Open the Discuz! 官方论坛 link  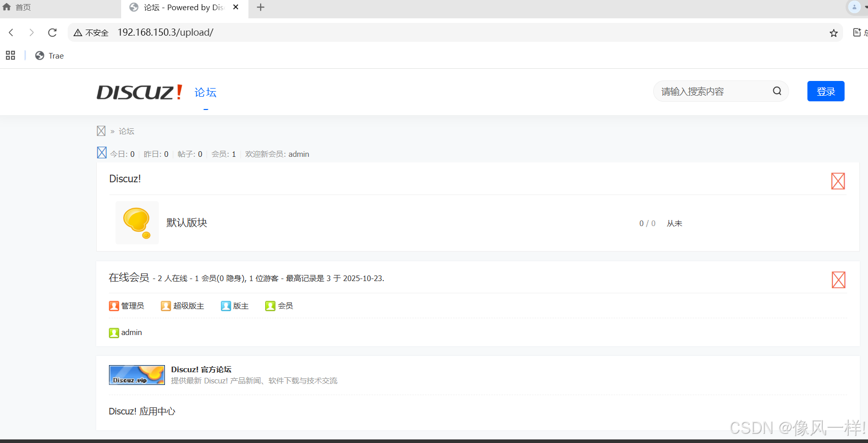click(x=201, y=370)
